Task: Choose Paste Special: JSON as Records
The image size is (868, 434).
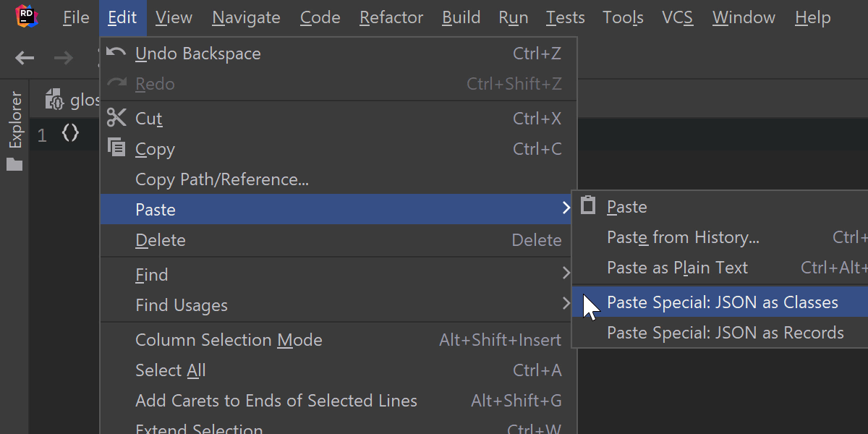Action: click(x=725, y=333)
